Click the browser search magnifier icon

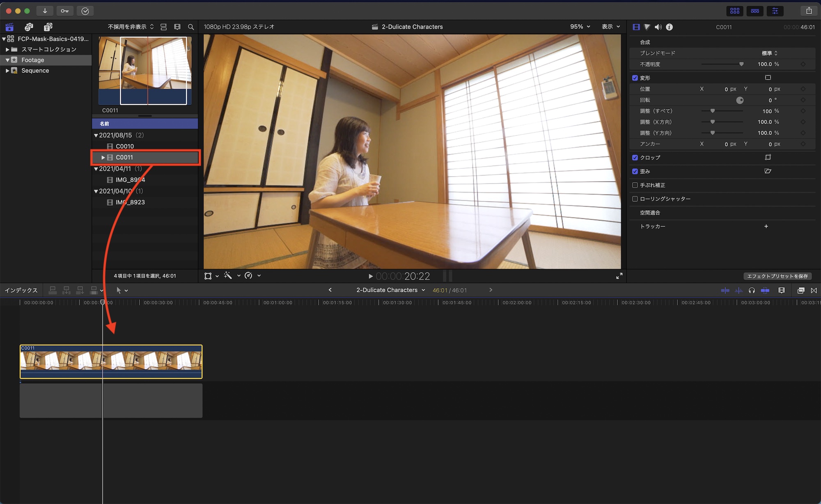(191, 27)
